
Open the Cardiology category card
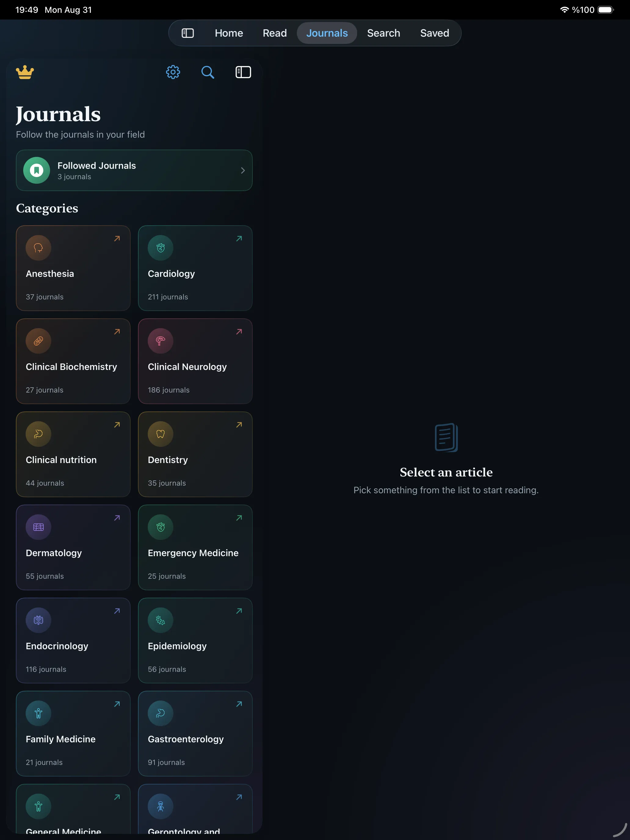(x=195, y=268)
